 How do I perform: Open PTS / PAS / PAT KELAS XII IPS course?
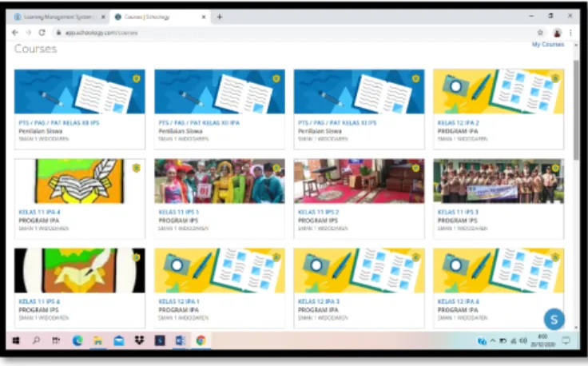point(59,122)
